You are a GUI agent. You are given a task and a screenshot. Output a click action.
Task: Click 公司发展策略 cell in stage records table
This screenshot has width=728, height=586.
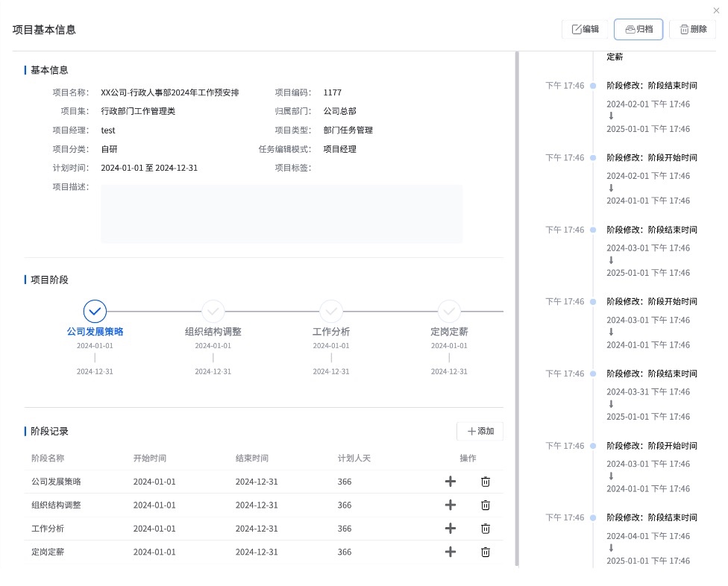tap(56, 482)
